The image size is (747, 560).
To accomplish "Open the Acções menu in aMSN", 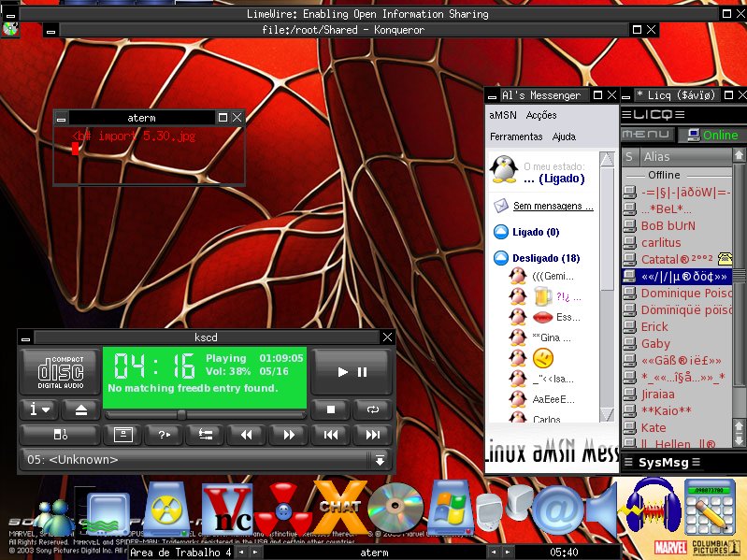I will pyautogui.click(x=541, y=115).
